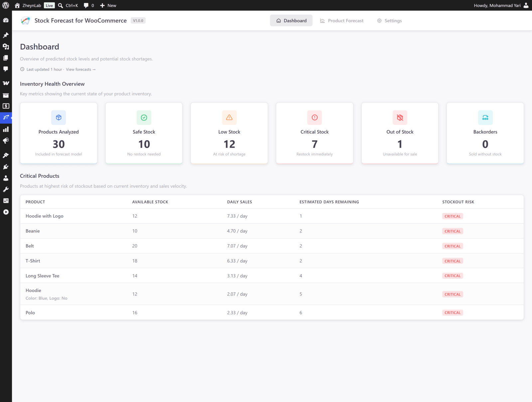Click the CRITICAL badge for Hoodie with Logo
Screen dimensions: 532x402
[x=453, y=216]
